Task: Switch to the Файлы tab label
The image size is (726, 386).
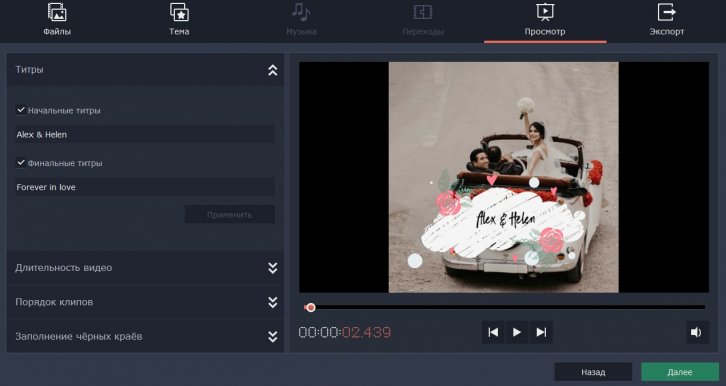Action: pos(57,31)
